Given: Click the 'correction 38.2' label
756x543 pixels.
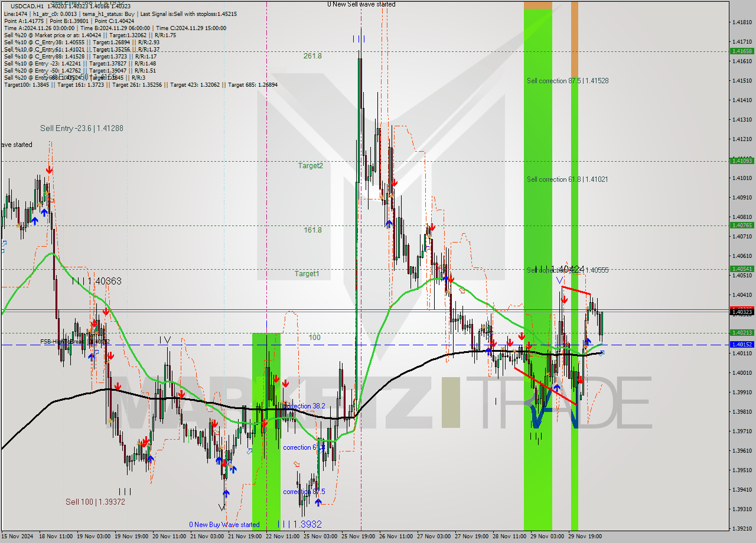Looking at the screenshot, I should coord(305,406).
